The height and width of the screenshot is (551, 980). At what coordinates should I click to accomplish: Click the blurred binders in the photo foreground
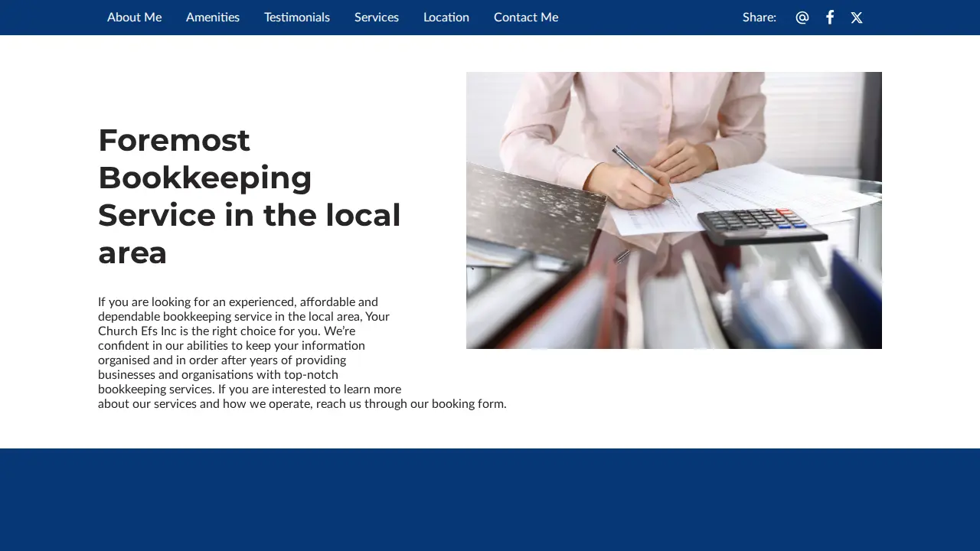pos(674,302)
